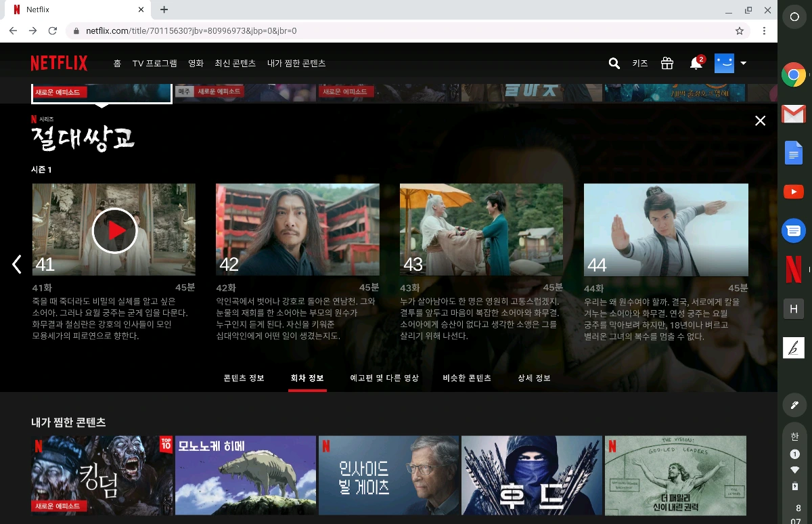Click the 41화 episode label

pos(42,288)
